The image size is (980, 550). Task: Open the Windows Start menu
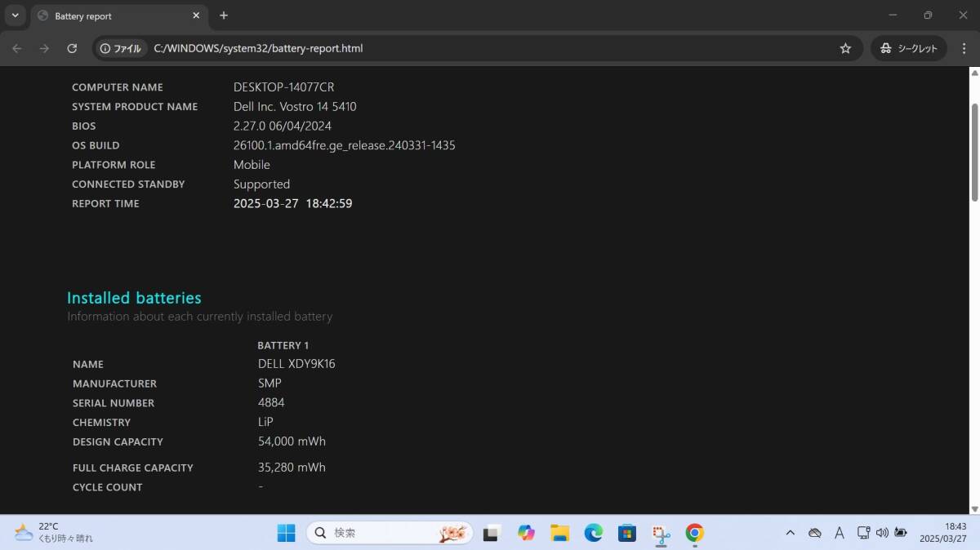pos(286,533)
